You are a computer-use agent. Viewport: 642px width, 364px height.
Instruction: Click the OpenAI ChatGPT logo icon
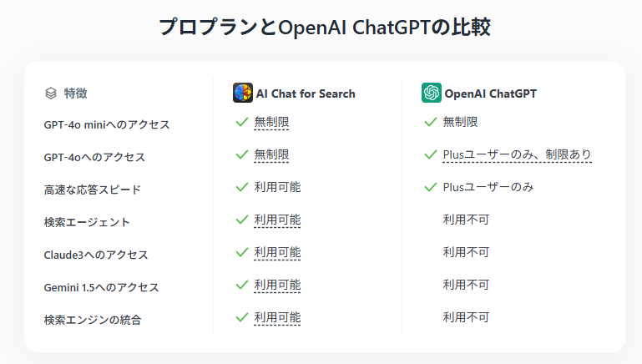432,93
